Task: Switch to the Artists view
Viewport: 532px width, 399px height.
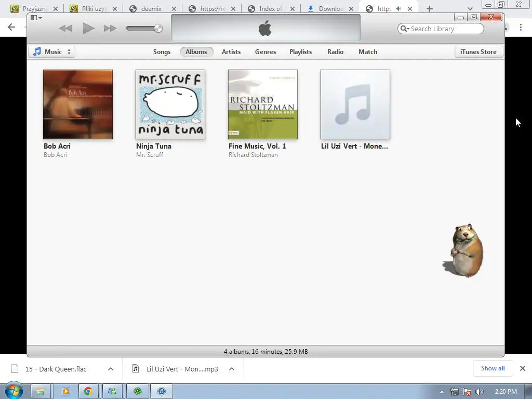Action: click(x=231, y=52)
